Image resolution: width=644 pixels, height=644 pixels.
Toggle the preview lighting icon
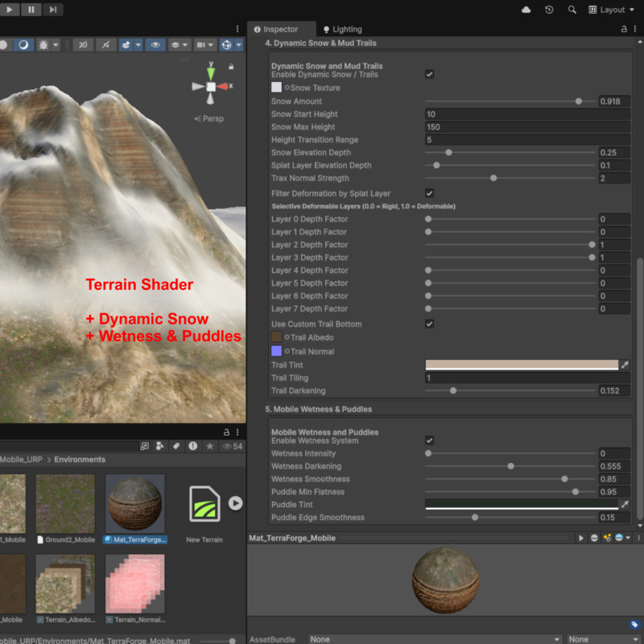tap(607, 538)
